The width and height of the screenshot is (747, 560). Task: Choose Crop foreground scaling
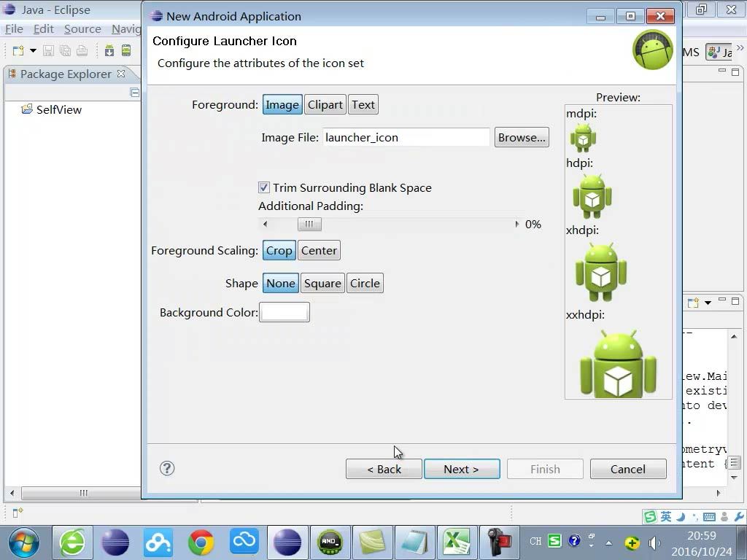click(x=279, y=251)
